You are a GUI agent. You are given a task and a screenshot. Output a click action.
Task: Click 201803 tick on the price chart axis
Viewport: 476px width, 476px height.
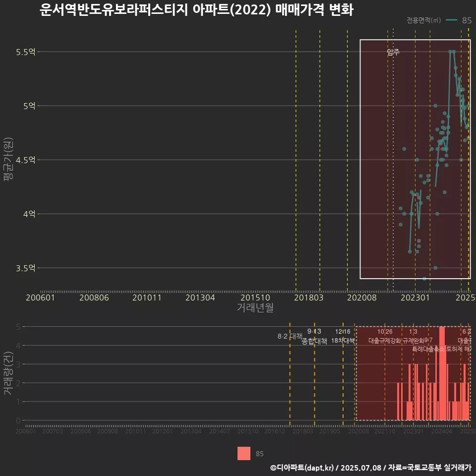click(x=309, y=297)
